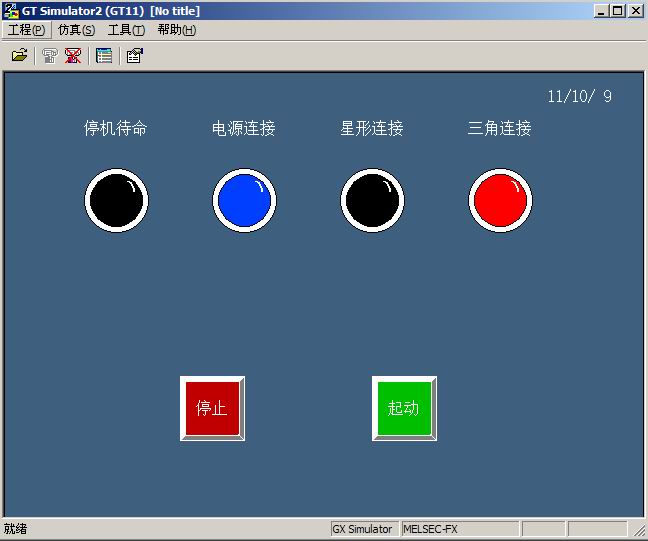Click the 11/10/ 9 date display
Screen dimensions: 648x541
579,97
